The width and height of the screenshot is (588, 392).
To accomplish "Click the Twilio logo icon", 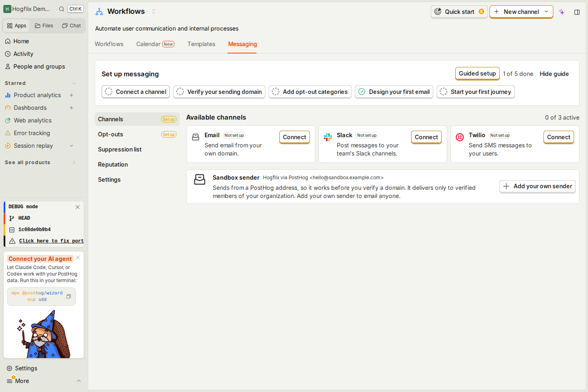I will click(460, 137).
